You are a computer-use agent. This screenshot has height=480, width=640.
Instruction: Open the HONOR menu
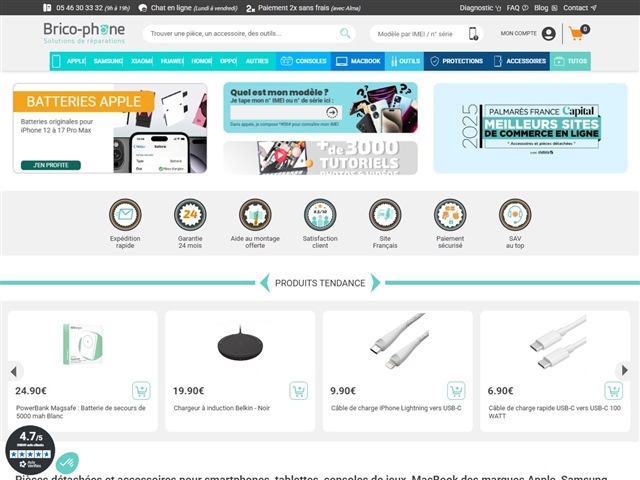[201, 61]
